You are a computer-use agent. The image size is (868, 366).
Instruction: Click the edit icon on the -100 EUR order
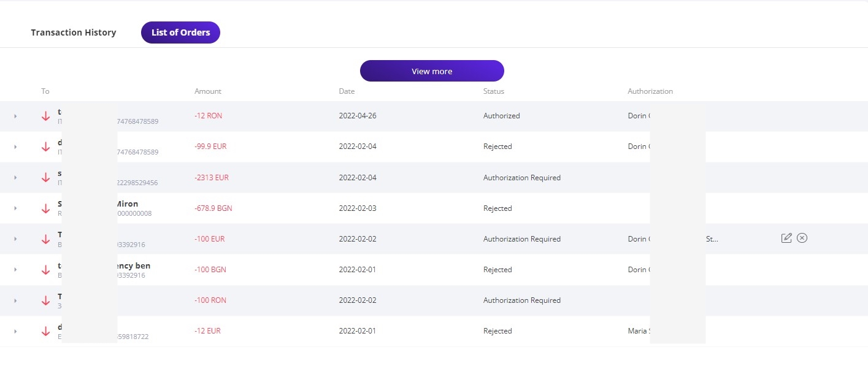coord(786,238)
